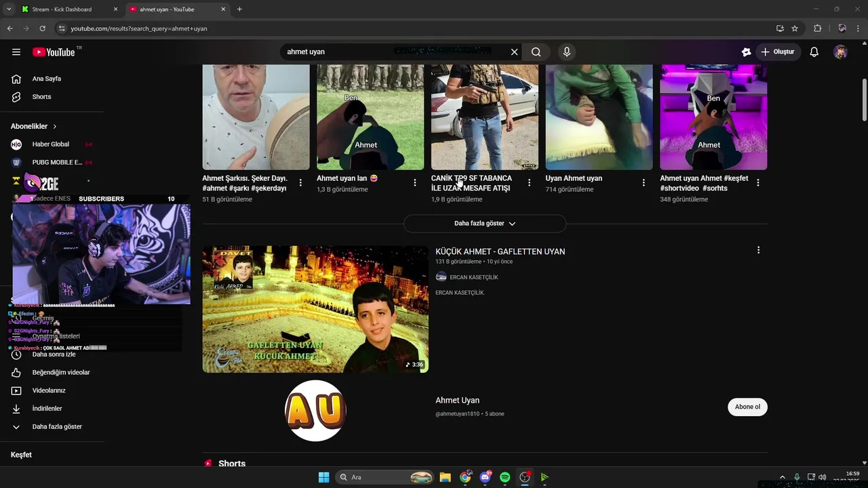Screen dimensions: 868x488
Task: Open YouTube notifications bell
Action: [814, 52]
